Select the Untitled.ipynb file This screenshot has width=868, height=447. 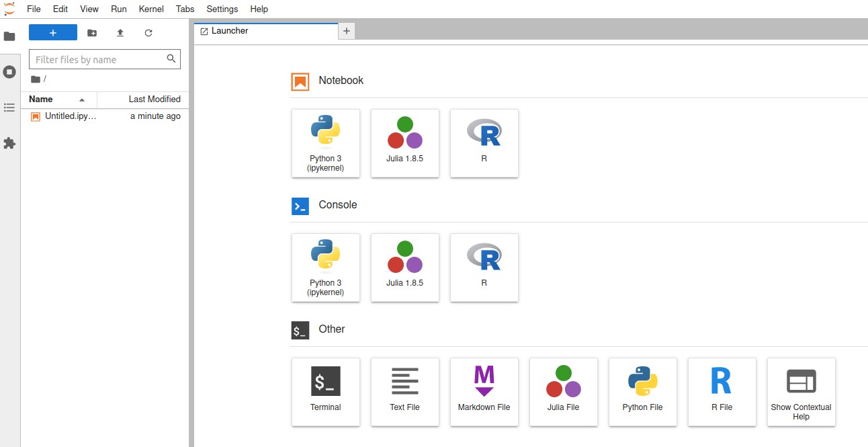coord(105,116)
